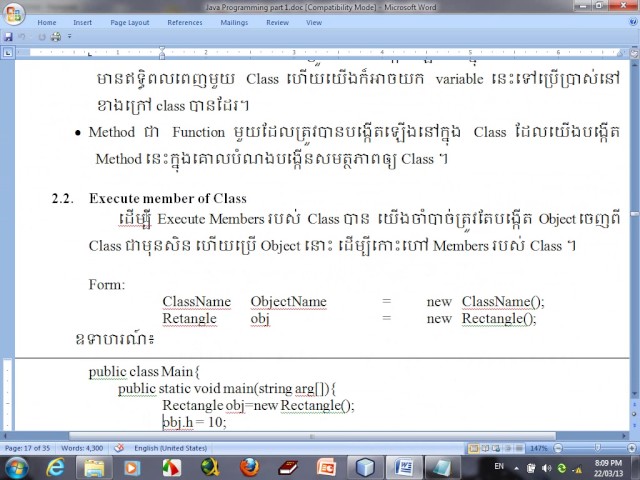The height and width of the screenshot is (480, 640).
Task: Click the first line indent marker on ruler
Action: (162, 50)
